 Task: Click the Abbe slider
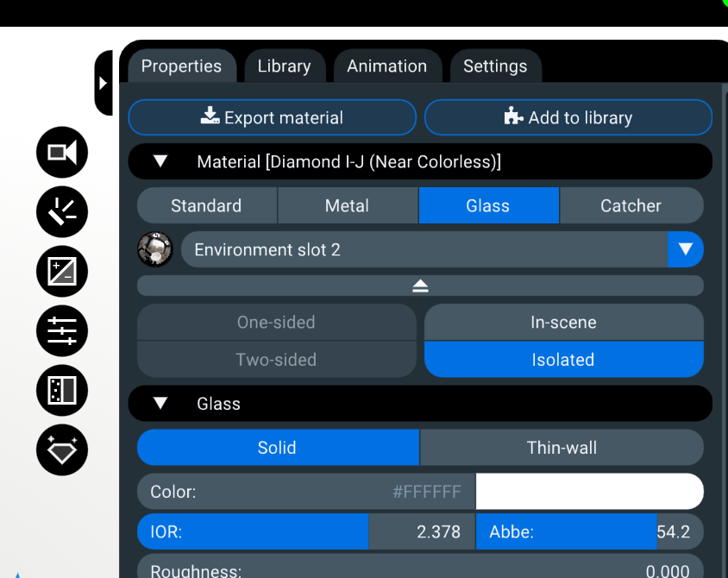point(590,531)
